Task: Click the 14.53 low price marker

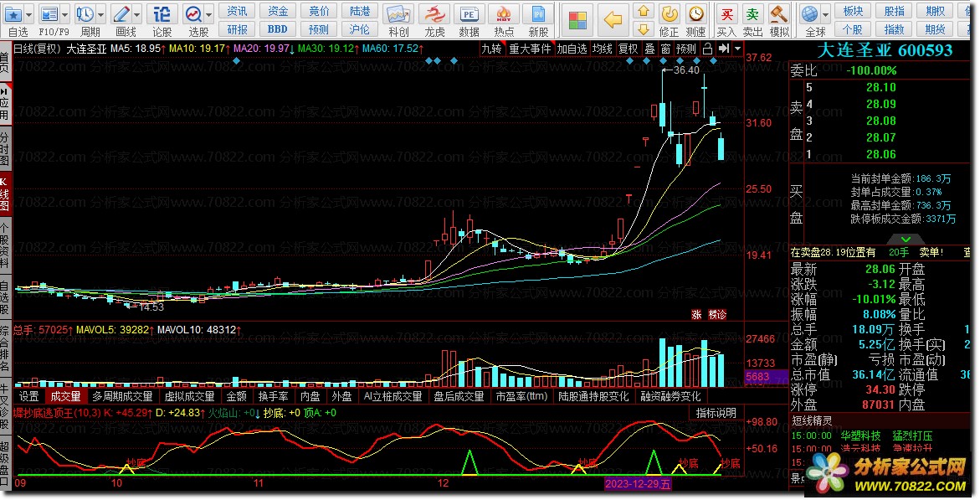Action: point(151,307)
